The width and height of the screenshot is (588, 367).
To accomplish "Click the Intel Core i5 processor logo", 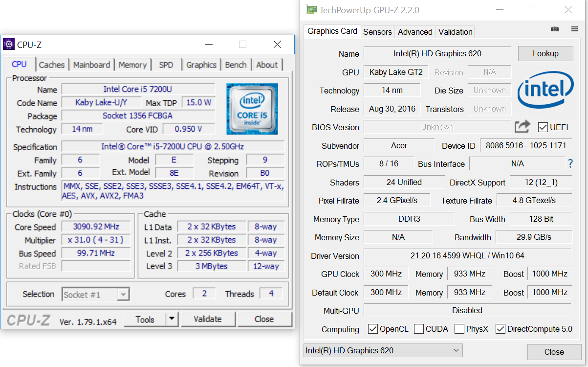I will point(252,109).
